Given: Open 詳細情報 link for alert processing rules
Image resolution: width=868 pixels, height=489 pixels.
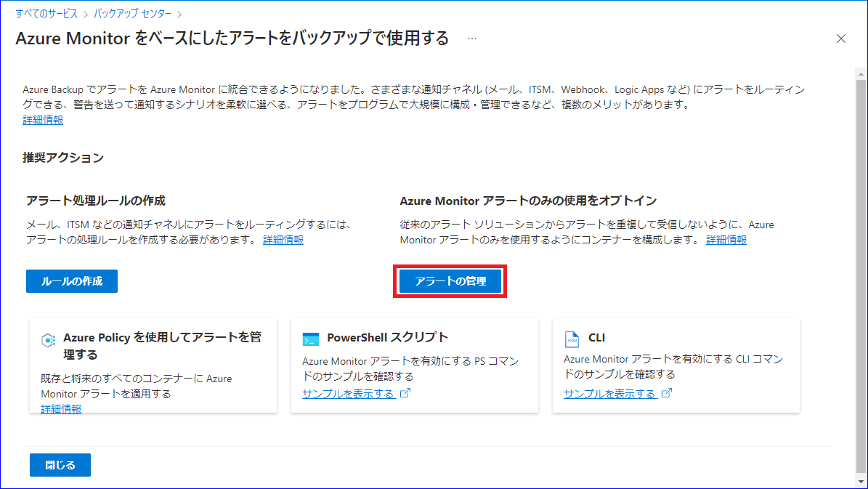Looking at the screenshot, I should point(283,240).
